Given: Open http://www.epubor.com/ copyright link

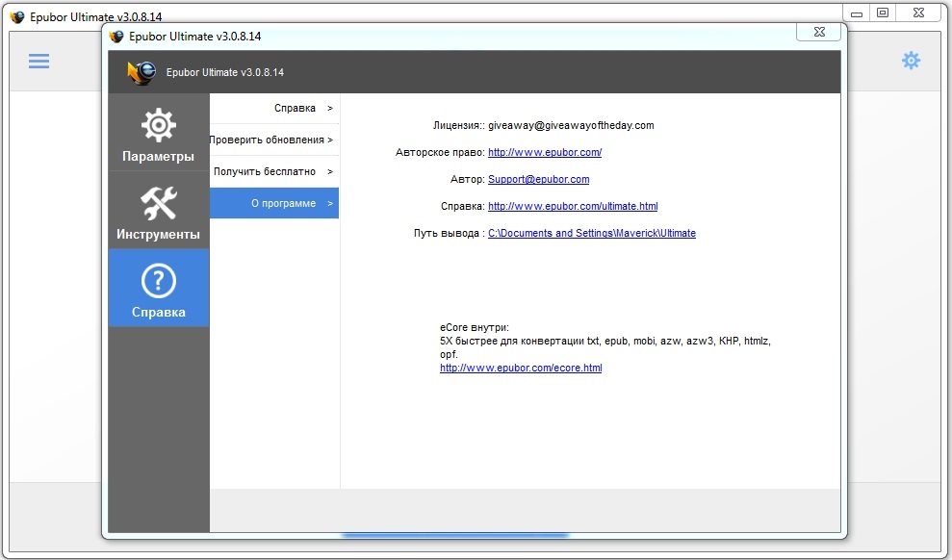Looking at the screenshot, I should (x=545, y=152).
